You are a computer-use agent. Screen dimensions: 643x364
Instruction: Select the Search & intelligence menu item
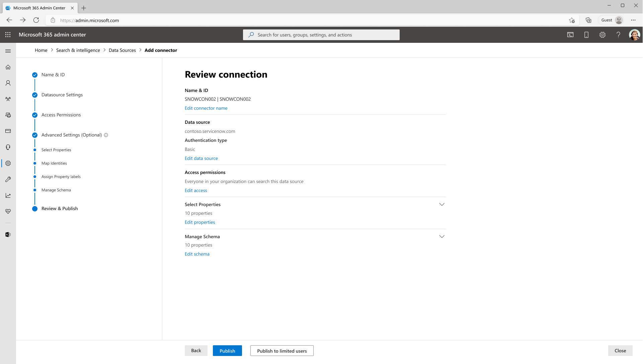78,50
